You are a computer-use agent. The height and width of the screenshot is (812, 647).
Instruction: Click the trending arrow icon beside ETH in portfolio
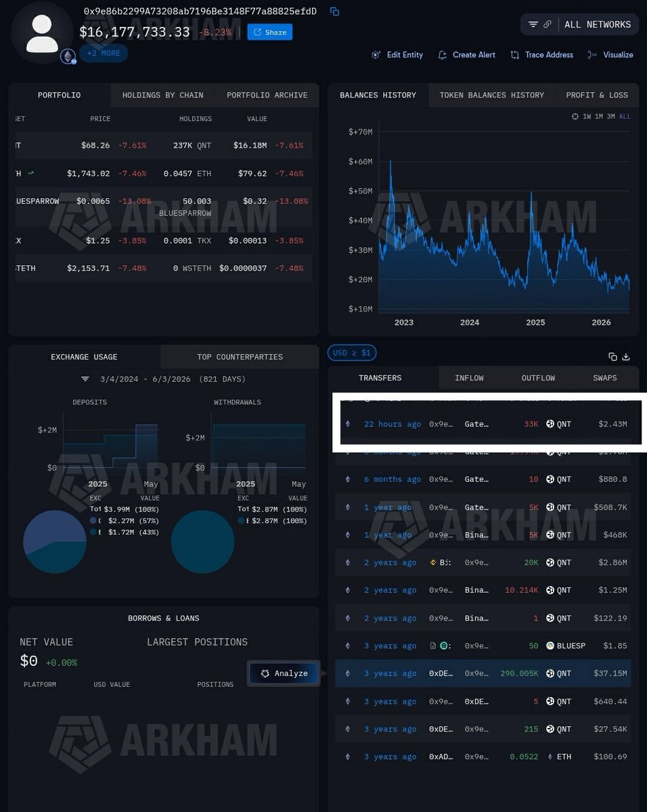pyautogui.click(x=30, y=173)
